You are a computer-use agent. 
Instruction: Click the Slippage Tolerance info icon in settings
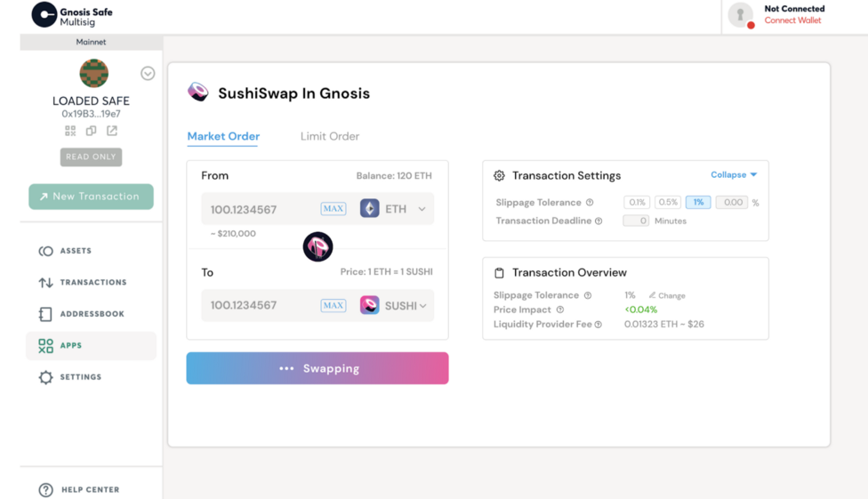pyautogui.click(x=590, y=203)
